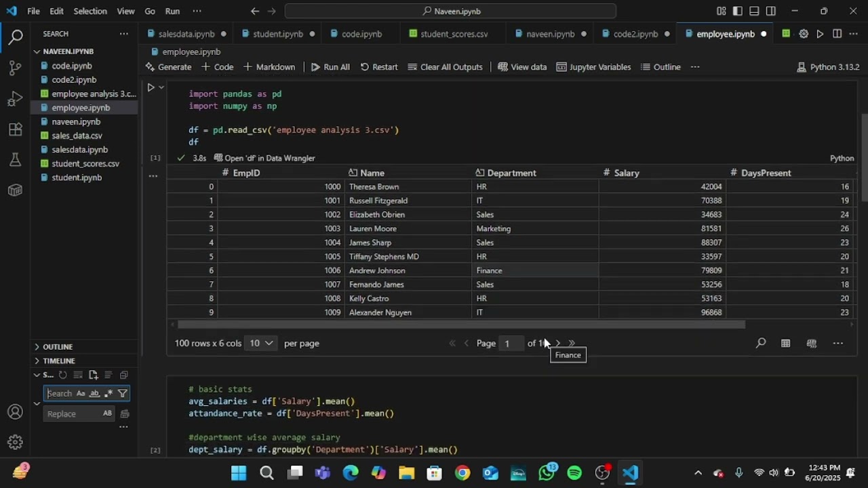Split the editor right
Viewport: 868px width, 488px height.
click(837, 34)
